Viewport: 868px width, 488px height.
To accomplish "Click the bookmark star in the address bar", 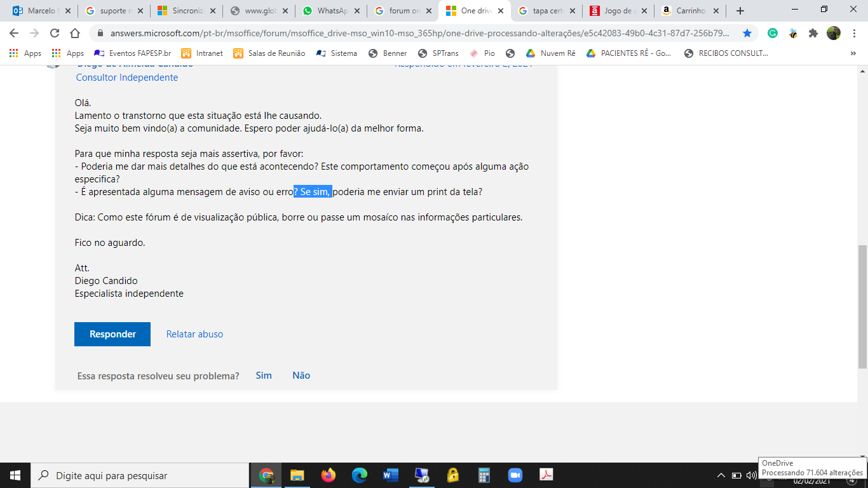I will [x=747, y=33].
